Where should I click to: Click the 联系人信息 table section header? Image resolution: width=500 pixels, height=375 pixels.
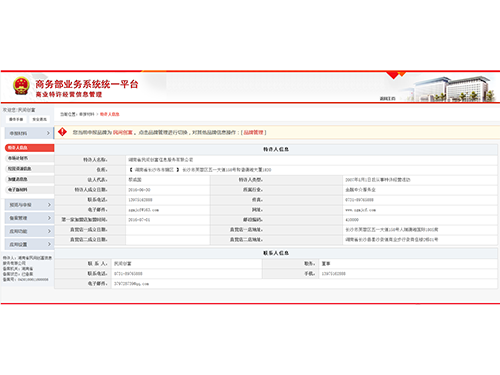tap(276, 253)
